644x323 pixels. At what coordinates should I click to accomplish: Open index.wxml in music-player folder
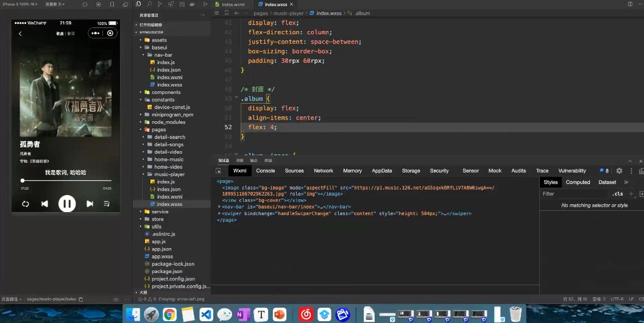(169, 197)
